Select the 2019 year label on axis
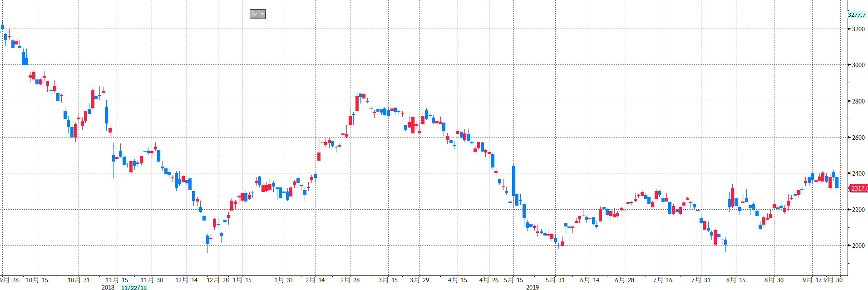This screenshot has width=868, height=290. coord(533,287)
